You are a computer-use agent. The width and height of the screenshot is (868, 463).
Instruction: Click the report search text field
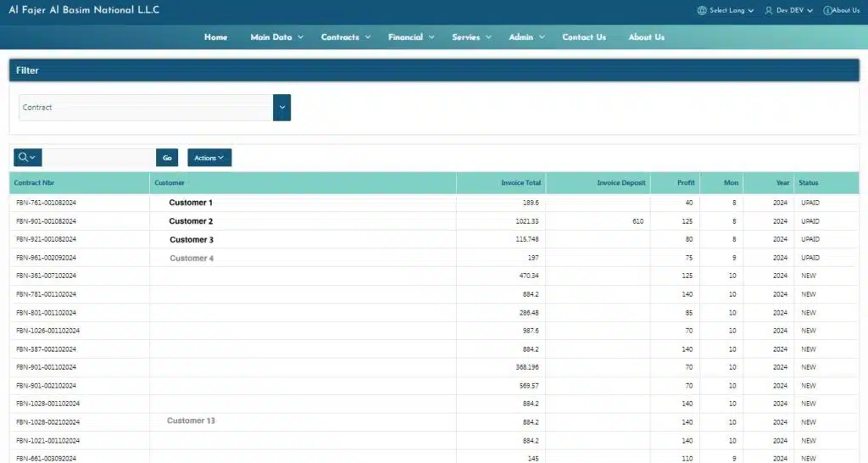pyautogui.click(x=99, y=157)
